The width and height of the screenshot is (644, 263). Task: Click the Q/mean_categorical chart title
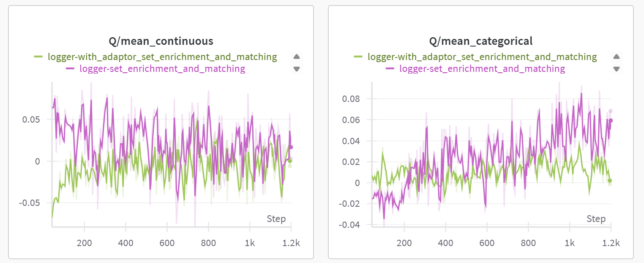point(481,41)
